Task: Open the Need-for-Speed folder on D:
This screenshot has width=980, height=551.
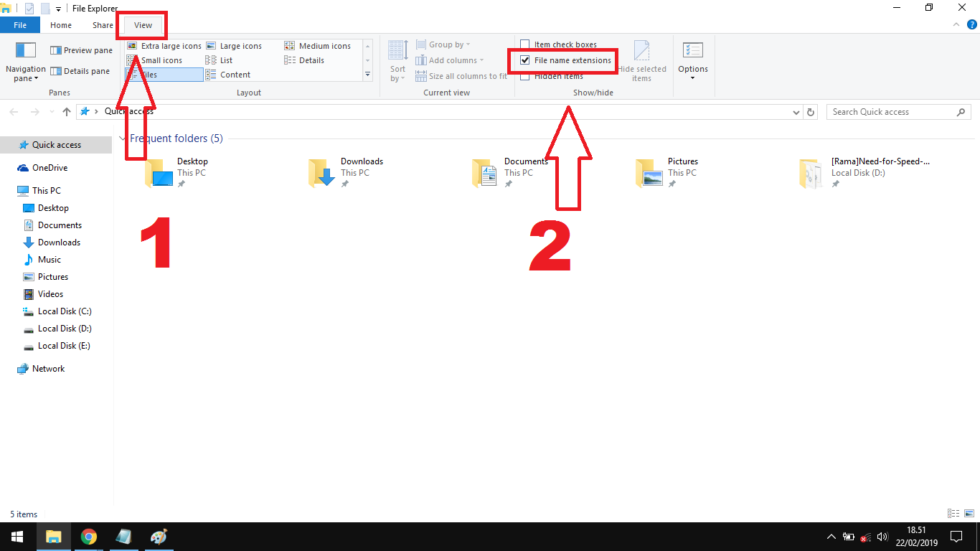Action: click(x=864, y=172)
